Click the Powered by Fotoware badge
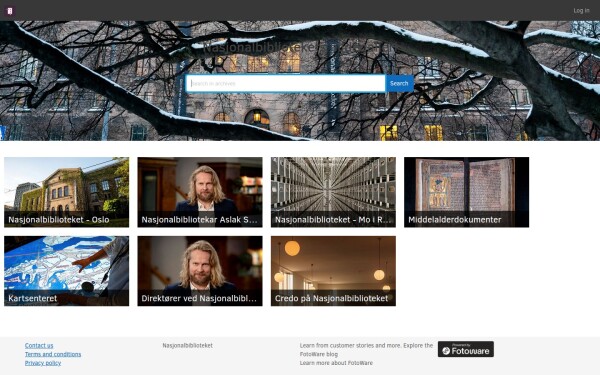The image size is (600, 375). coord(466,349)
